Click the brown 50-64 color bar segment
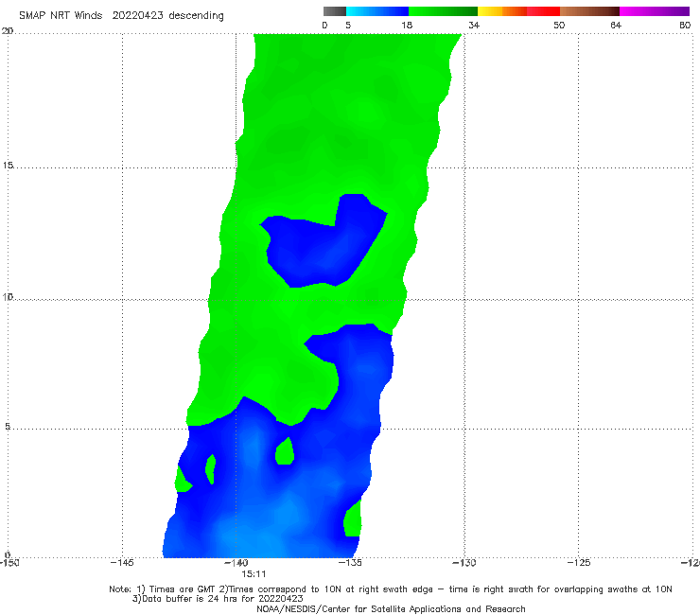This screenshot has height=615, width=700. click(589, 11)
